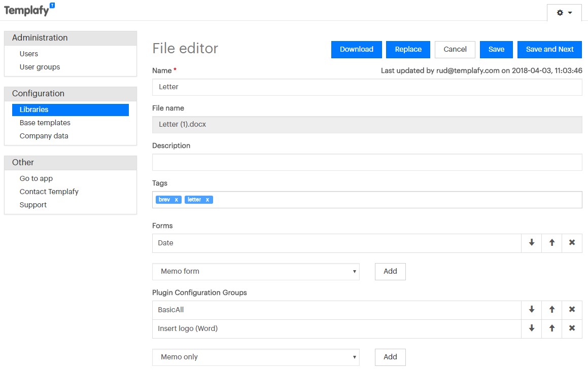588x370 pixels.
Task: Open User groups page
Action: click(40, 67)
